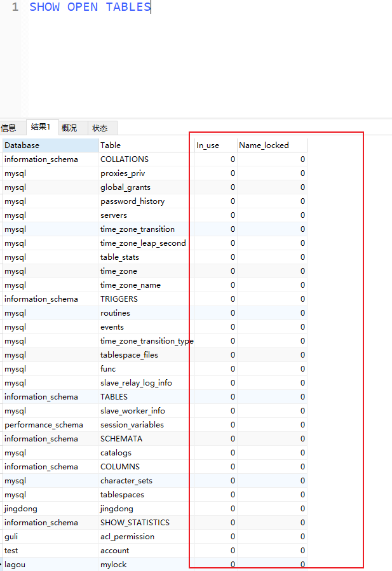This screenshot has width=392, height=571.
Task: Select the time_zone cell
Action: click(147, 271)
